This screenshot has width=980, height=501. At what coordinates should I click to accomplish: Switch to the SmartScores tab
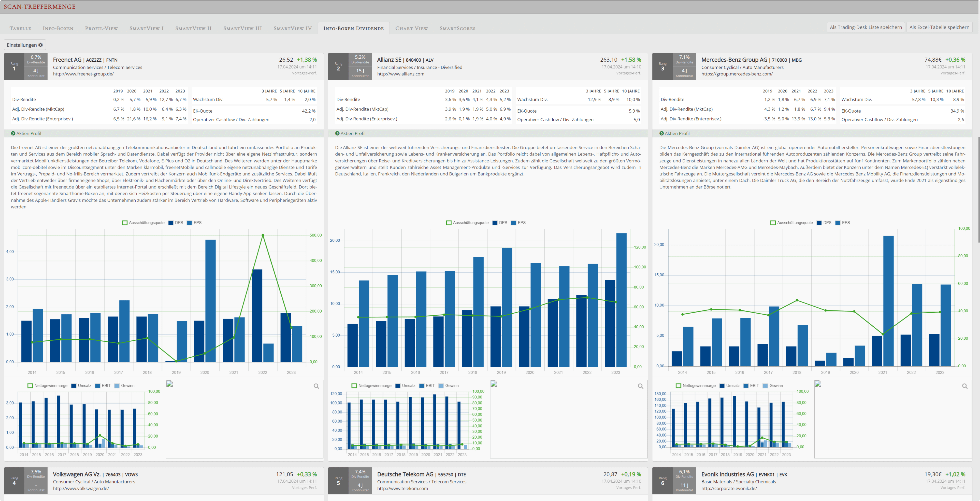(x=457, y=29)
